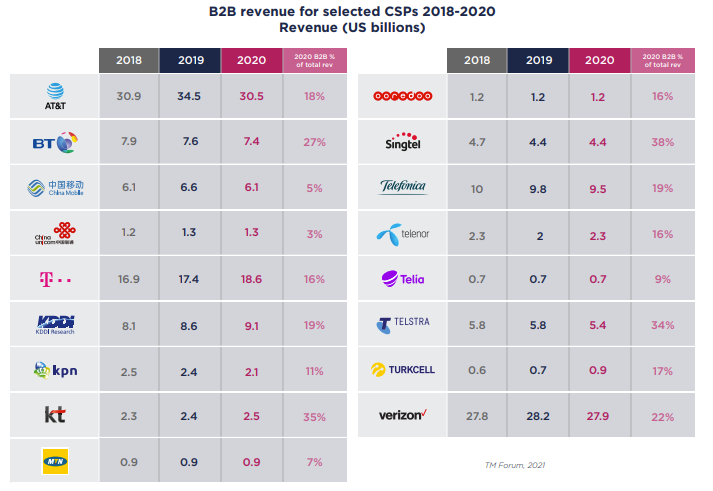The width and height of the screenshot is (713, 491).
Task: Click MTN's 7% share cell
Action: 314,462
